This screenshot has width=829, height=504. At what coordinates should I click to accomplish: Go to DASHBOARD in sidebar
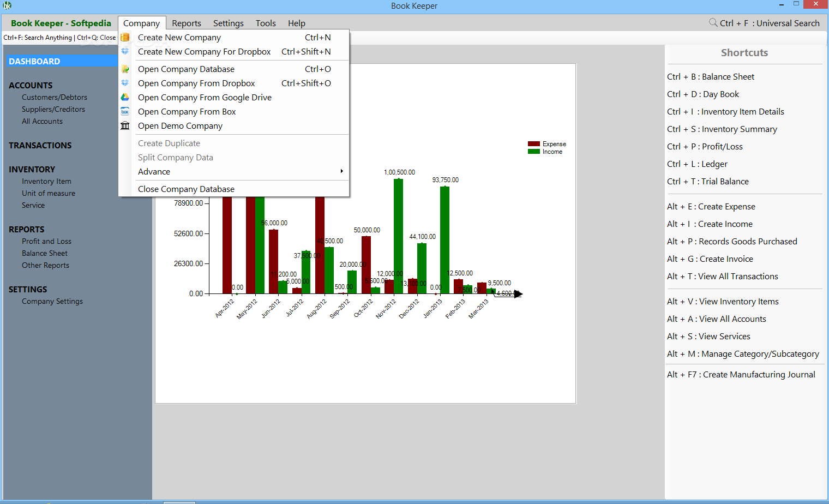coord(34,62)
